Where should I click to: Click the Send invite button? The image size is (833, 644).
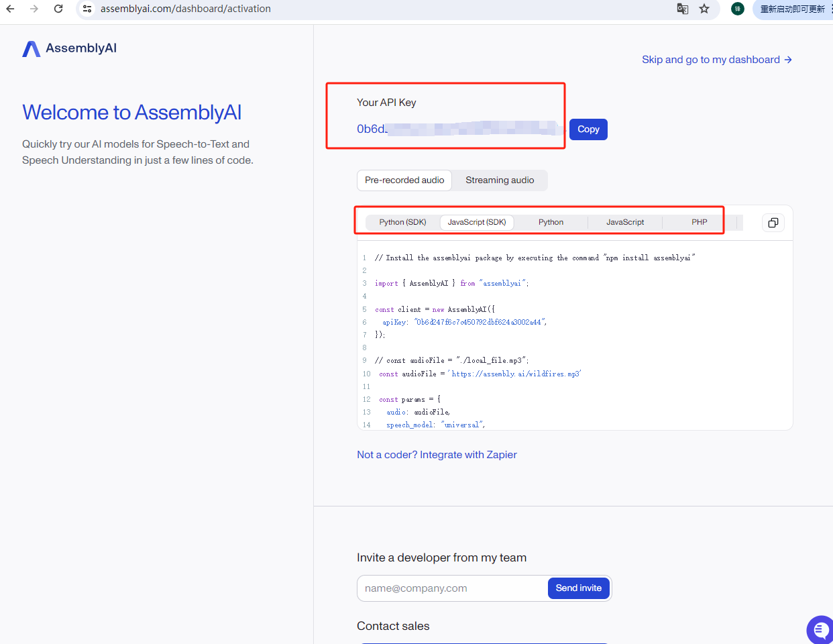[578, 588]
